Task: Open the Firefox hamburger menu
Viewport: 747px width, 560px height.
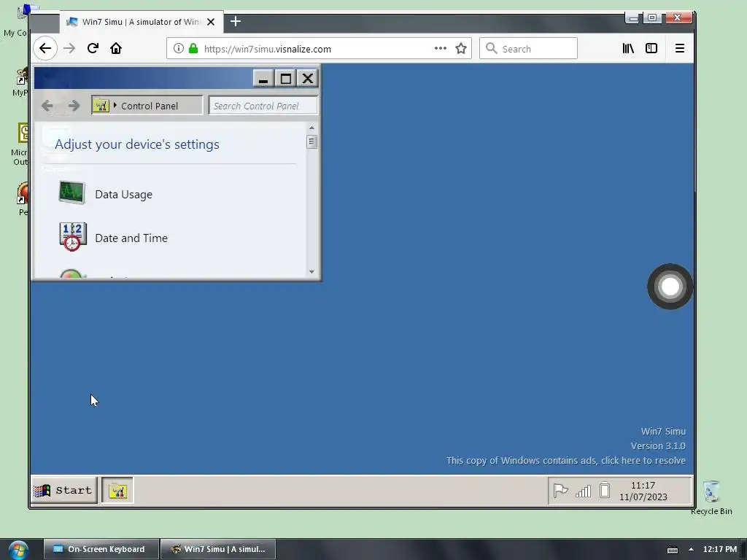Action: pyautogui.click(x=680, y=48)
